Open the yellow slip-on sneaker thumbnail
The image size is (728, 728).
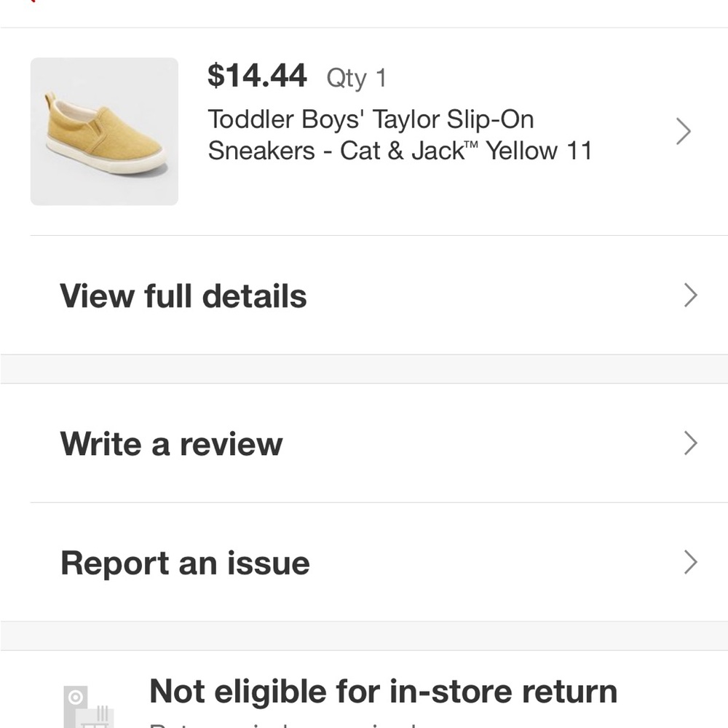104,131
